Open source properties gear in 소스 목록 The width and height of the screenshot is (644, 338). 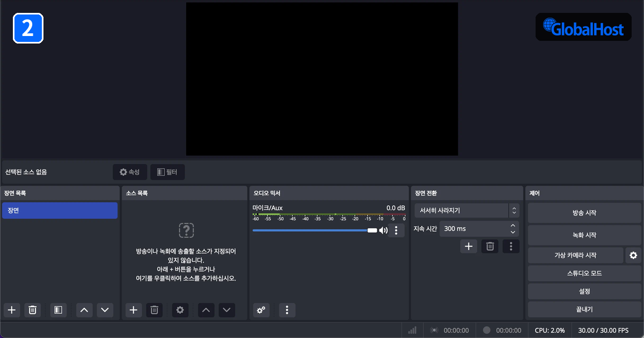[180, 310]
